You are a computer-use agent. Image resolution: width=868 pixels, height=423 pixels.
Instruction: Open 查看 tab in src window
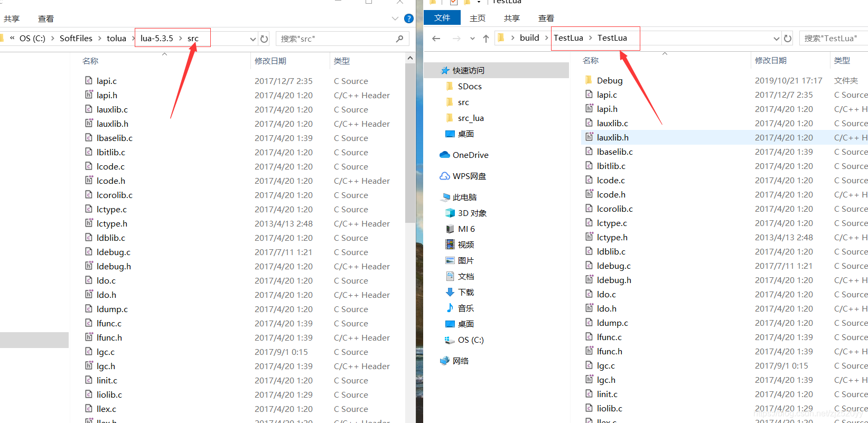point(46,18)
